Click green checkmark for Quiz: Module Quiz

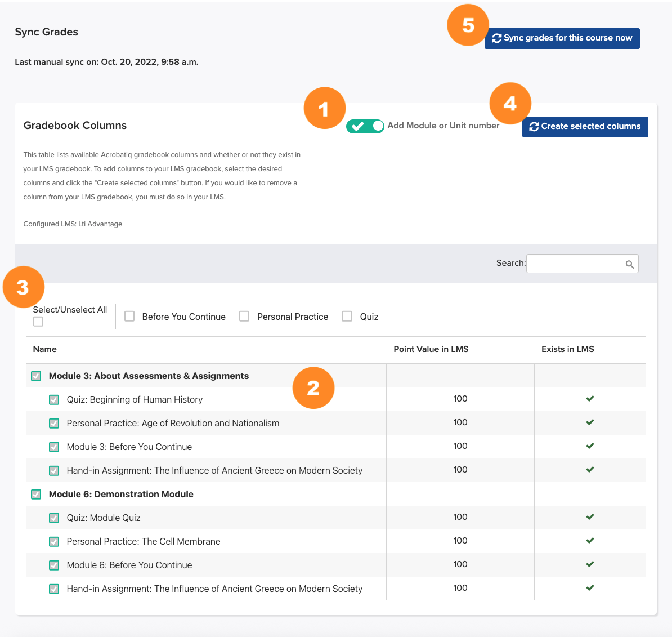point(590,516)
